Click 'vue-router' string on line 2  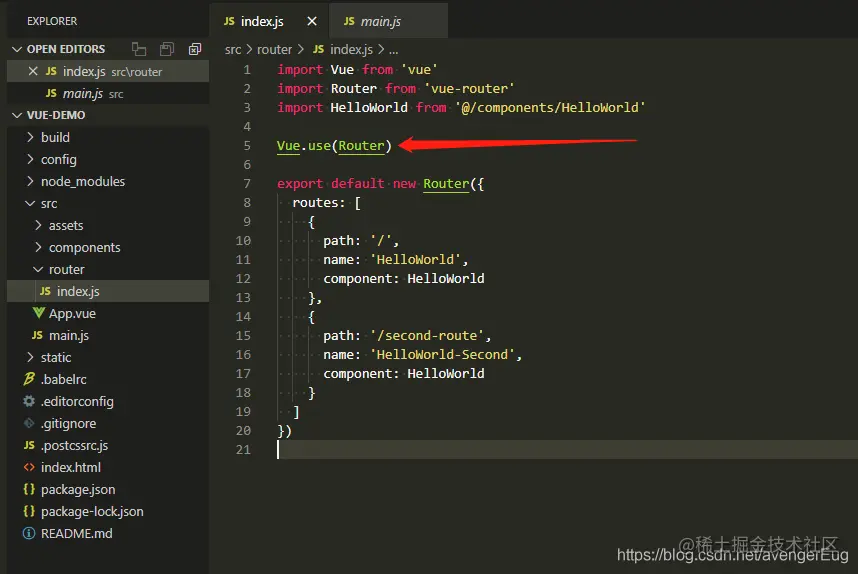click(469, 89)
